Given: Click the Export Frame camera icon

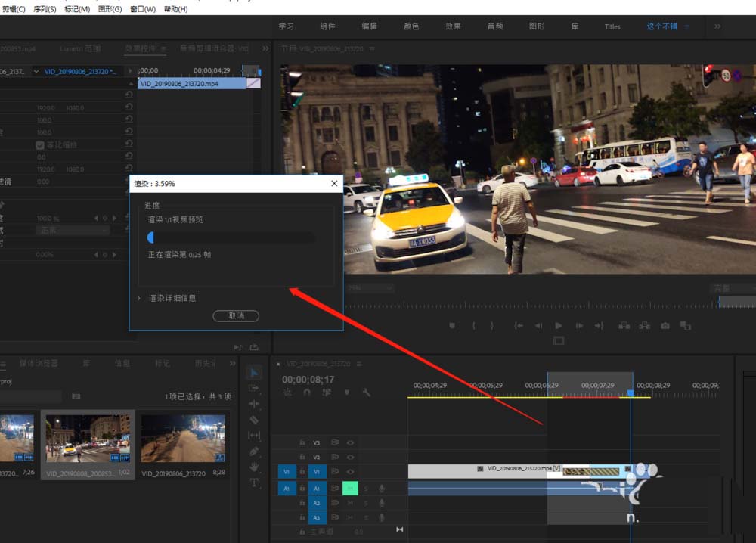Looking at the screenshot, I should [665, 326].
